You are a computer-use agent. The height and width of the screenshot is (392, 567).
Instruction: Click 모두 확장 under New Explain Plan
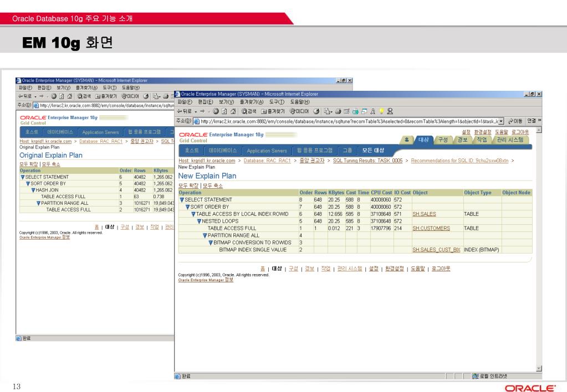pos(188,185)
